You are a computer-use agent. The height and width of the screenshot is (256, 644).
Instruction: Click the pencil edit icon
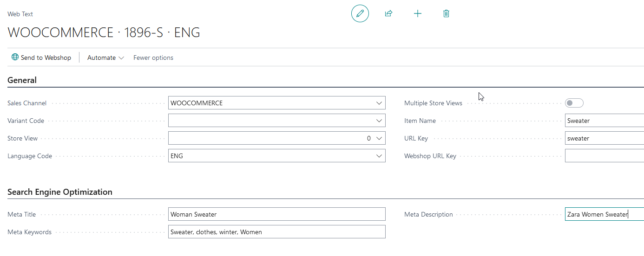tap(360, 13)
